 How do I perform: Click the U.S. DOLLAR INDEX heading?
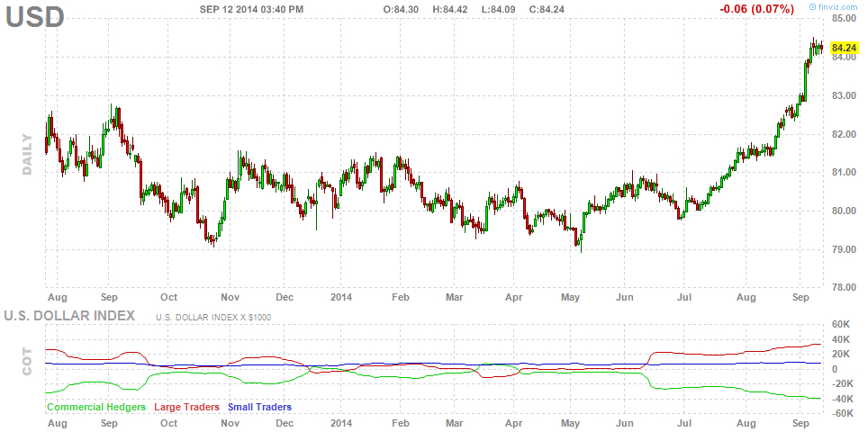tap(69, 316)
